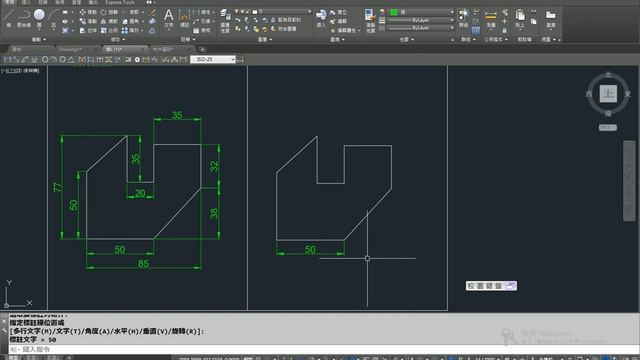Image resolution: width=640 pixels, height=360 pixels.
Task: Click the Rotate tool icon in the Modify panel
Action: pyautogui.click(x=103, y=12)
